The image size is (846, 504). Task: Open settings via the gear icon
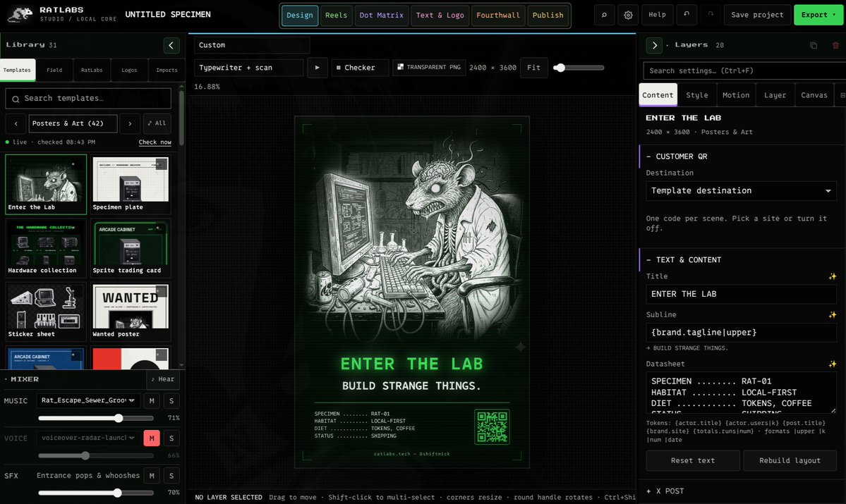pyautogui.click(x=628, y=15)
